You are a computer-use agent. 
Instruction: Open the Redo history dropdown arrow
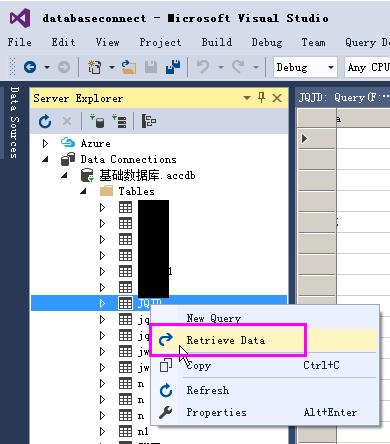[256, 67]
